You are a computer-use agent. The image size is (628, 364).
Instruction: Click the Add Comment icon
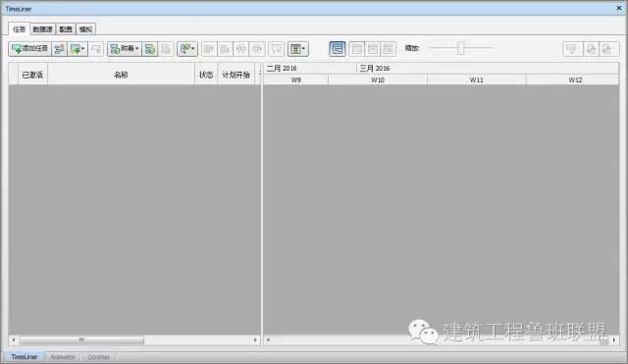point(277,49)
